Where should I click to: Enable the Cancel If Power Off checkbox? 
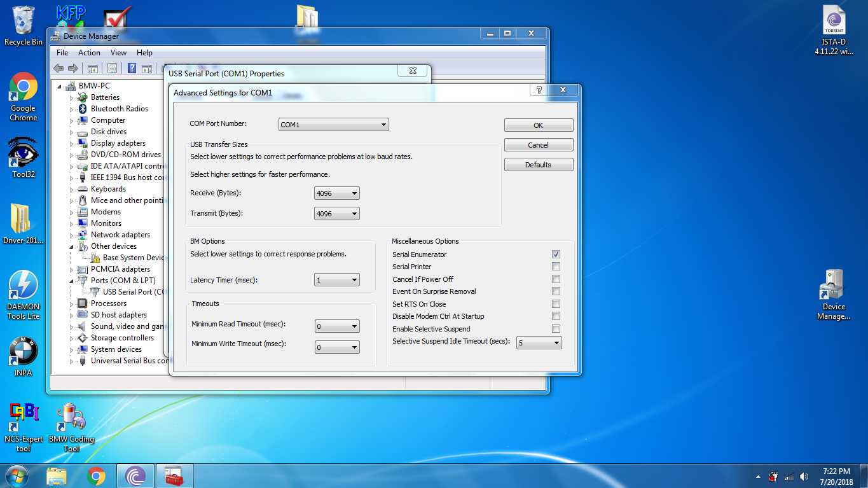(x=556, y=279)
